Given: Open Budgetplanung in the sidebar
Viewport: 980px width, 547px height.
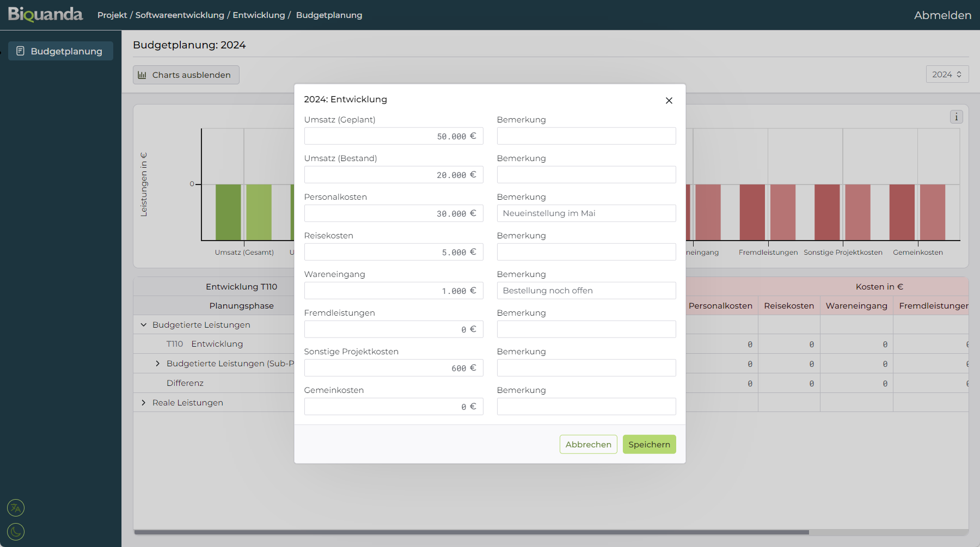Looking at the screenshot, I should click(x=60, y=51).
